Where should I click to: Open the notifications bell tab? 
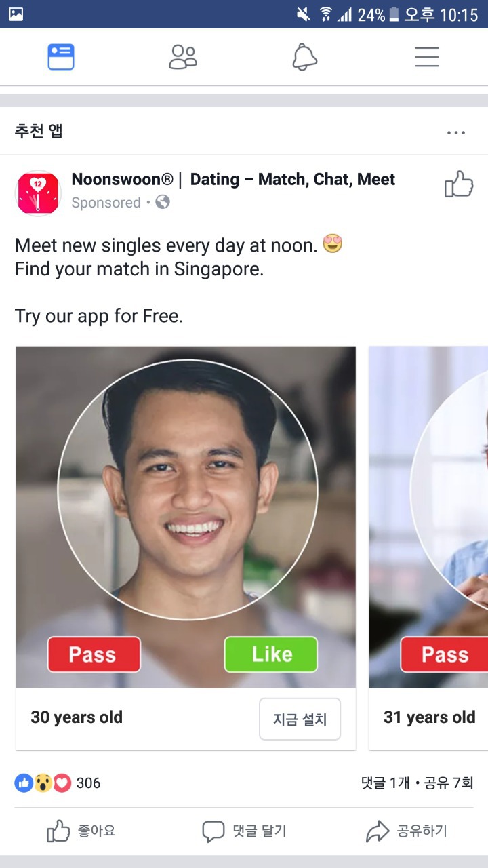pos(305,57)
